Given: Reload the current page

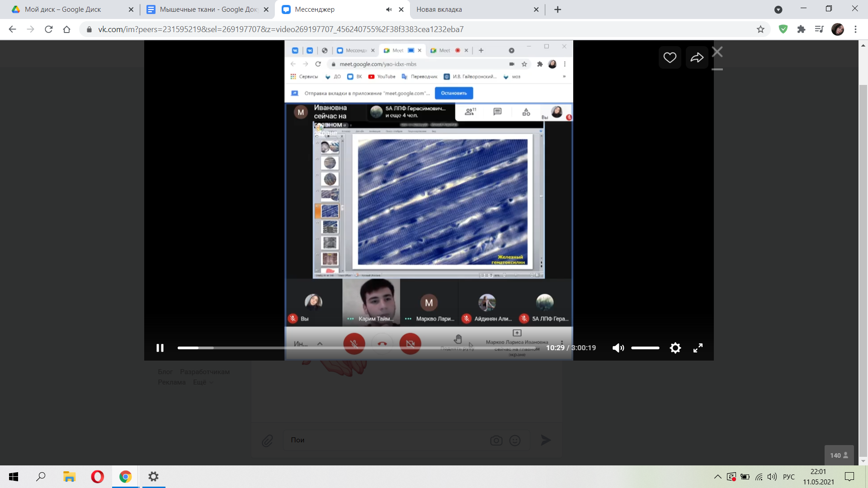Looking at the screenshot, I should tap(48, 29).
